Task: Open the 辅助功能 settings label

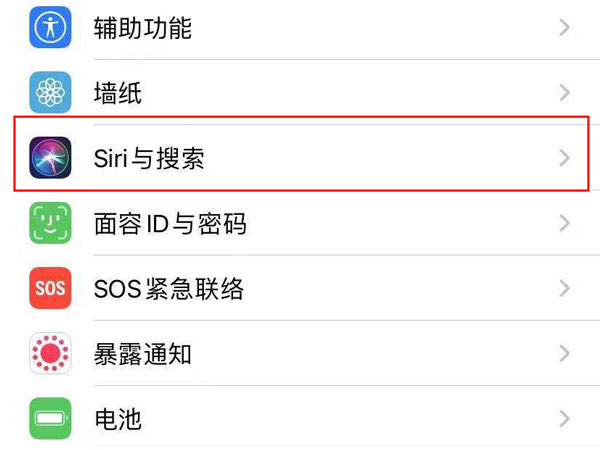Action: click(142, 28)
